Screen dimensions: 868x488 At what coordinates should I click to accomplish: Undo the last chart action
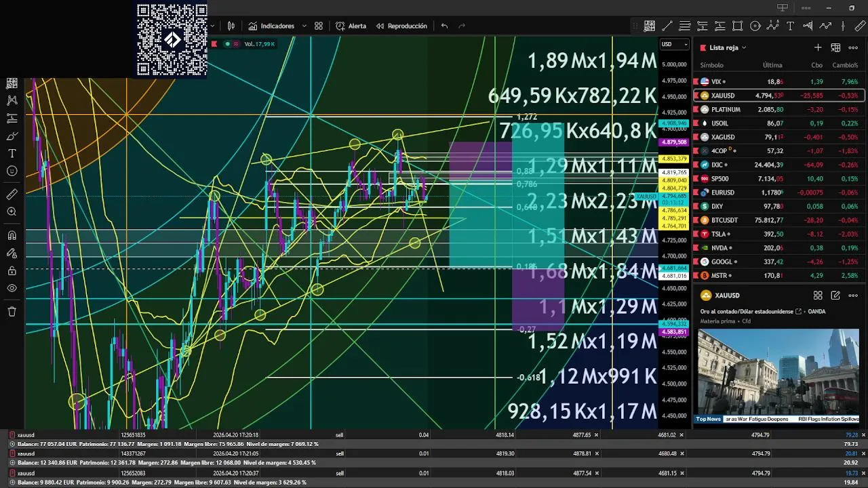(444, 26)
